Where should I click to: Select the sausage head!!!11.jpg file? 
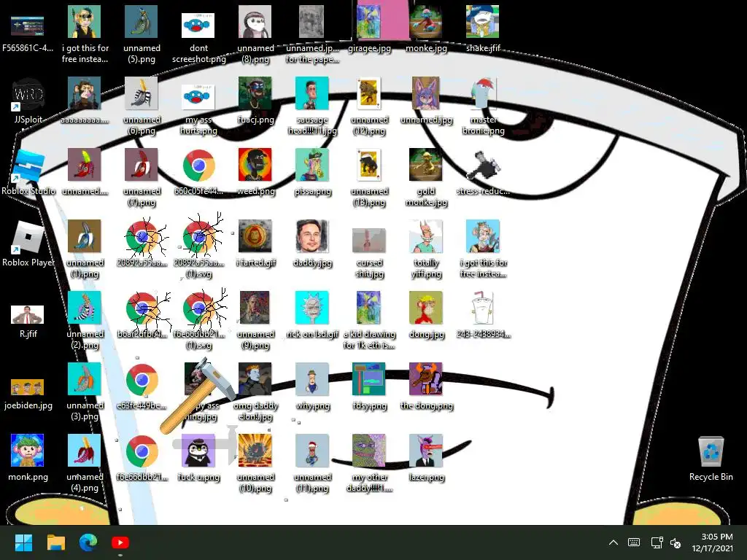312,106
